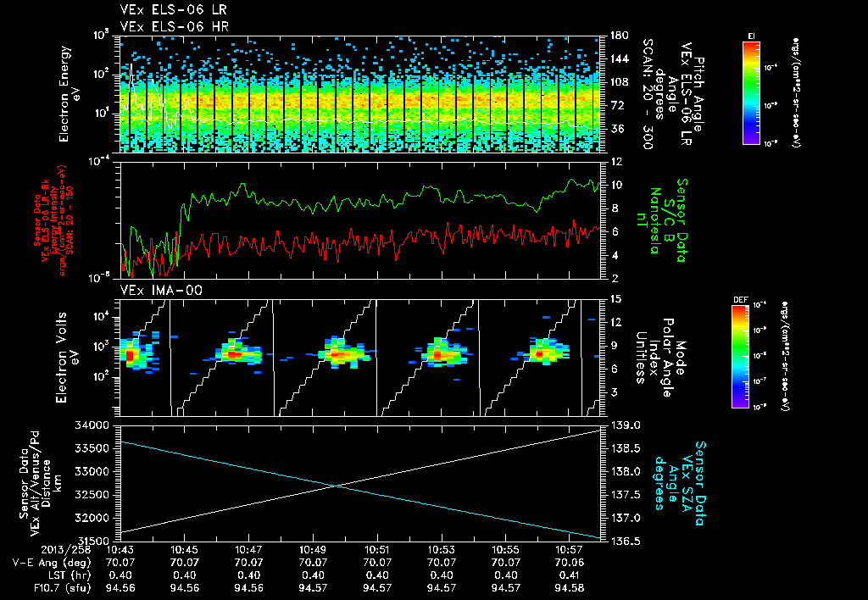Click the "V-E Ang (deg)" row label

pos(52,563)
